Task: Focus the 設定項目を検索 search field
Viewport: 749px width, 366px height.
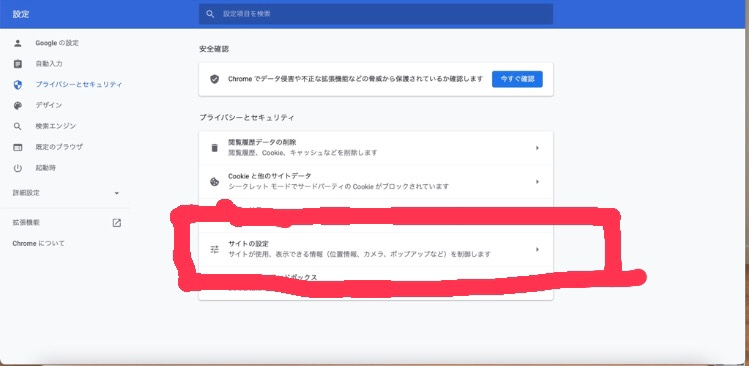Action: coord(376,14)
